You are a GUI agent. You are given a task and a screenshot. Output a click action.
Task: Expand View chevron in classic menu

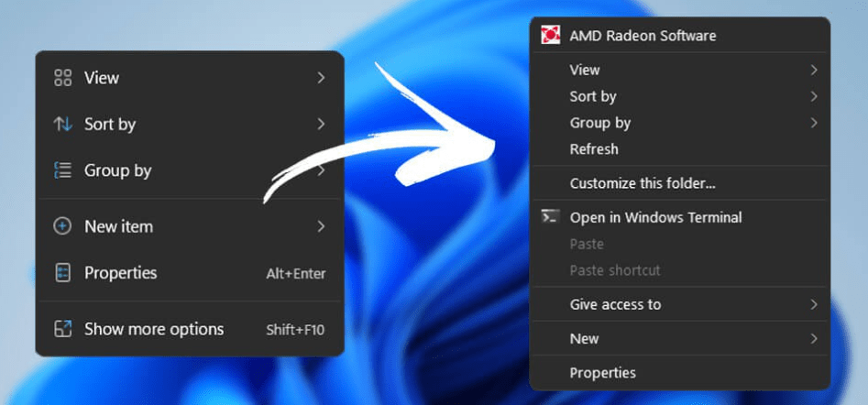814,70
